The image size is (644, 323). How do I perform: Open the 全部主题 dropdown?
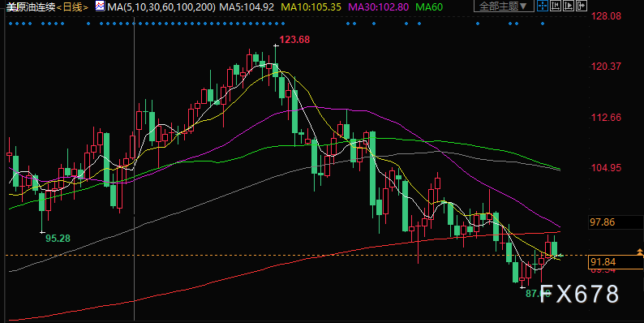pos(504,6)
